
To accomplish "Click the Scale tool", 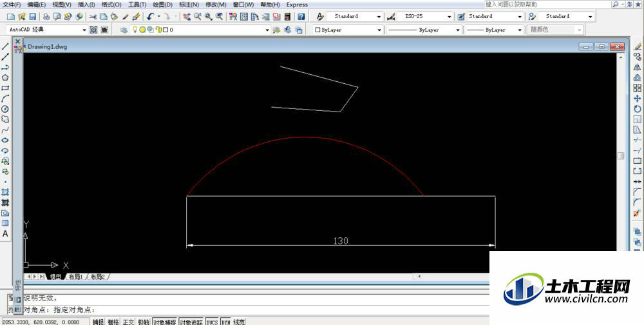I will [637, 119].
